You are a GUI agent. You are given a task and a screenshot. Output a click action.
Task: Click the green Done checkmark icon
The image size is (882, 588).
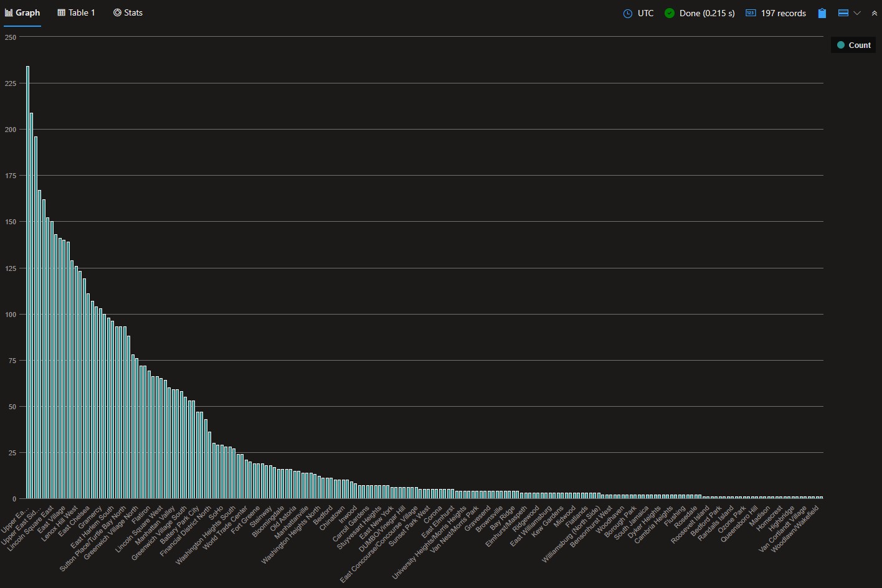[670, 13]
